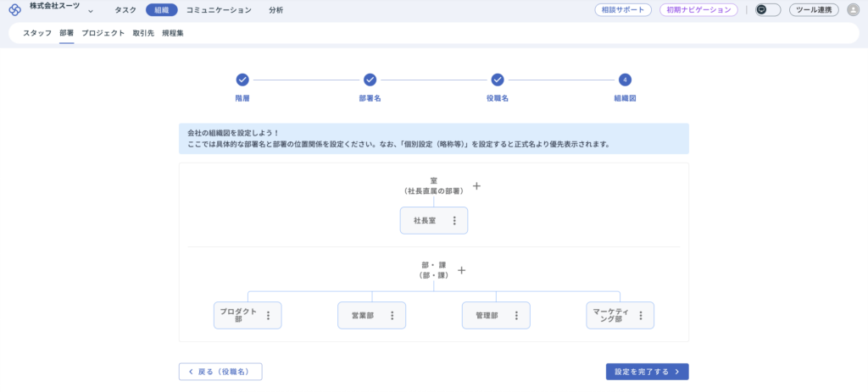Click the 部・課 hierarchy label
Image resolution: width=868 pixels, height=392 pixels.
click(434, 270)
